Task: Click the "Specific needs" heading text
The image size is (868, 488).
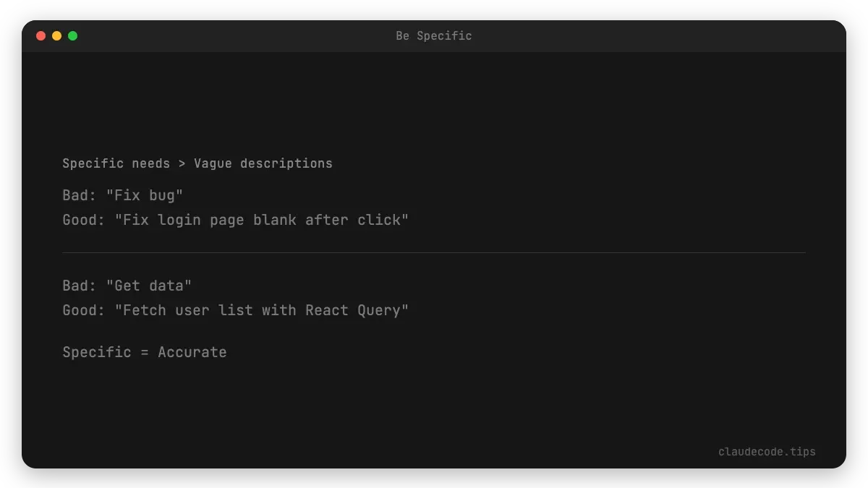Action: click(116, 163)
